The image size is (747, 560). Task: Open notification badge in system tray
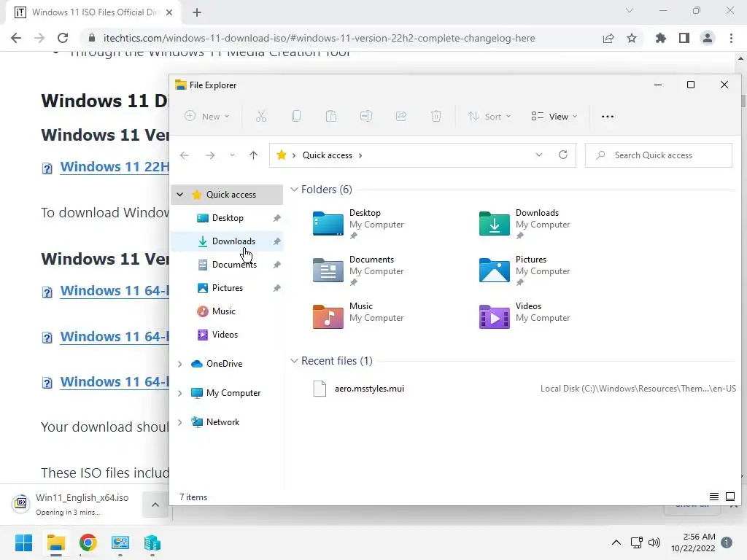pos(727,542)
